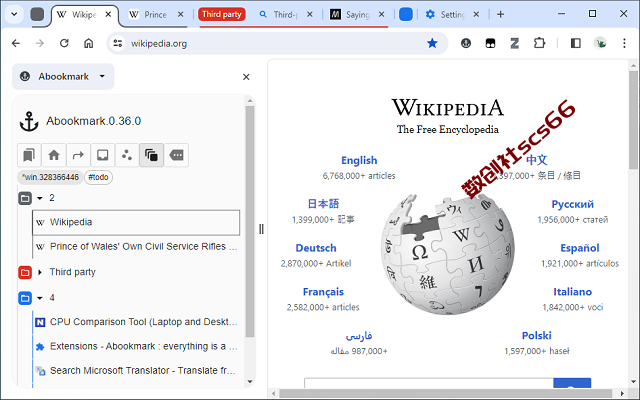Viewport: 640px width, 400px height.
Task: Click the collapsed grey tab group chip
Action: [37, 14]
